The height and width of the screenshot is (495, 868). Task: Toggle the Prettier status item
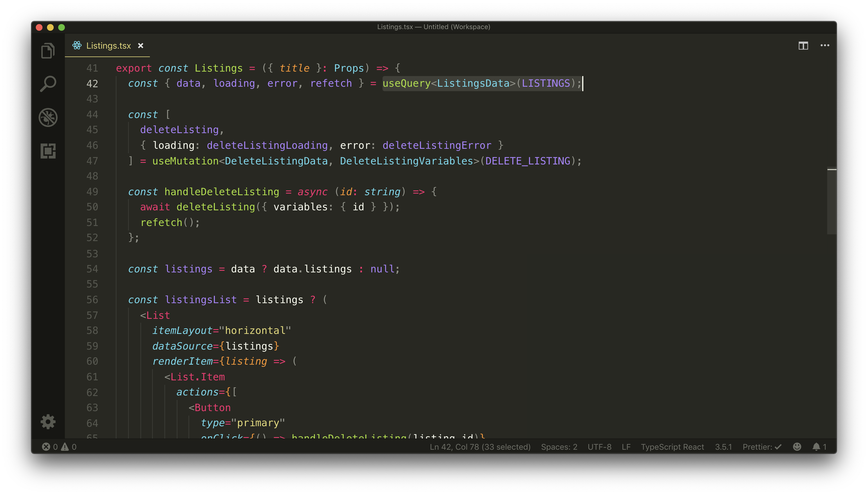coord(762,447)
